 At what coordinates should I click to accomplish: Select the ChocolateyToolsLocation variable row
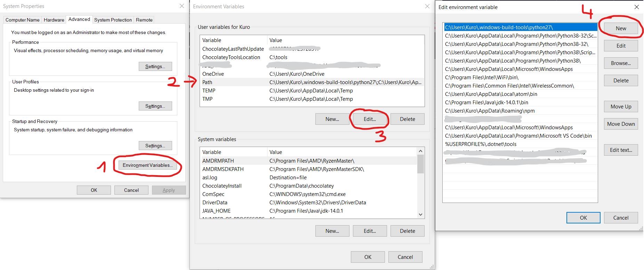pyautogui.click(x=312, y=57)
